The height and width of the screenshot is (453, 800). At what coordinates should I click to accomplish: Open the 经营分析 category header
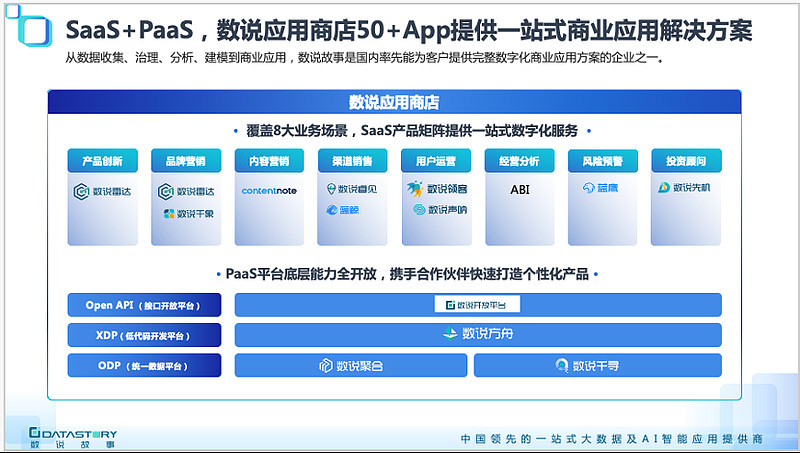tap(519, 161)
